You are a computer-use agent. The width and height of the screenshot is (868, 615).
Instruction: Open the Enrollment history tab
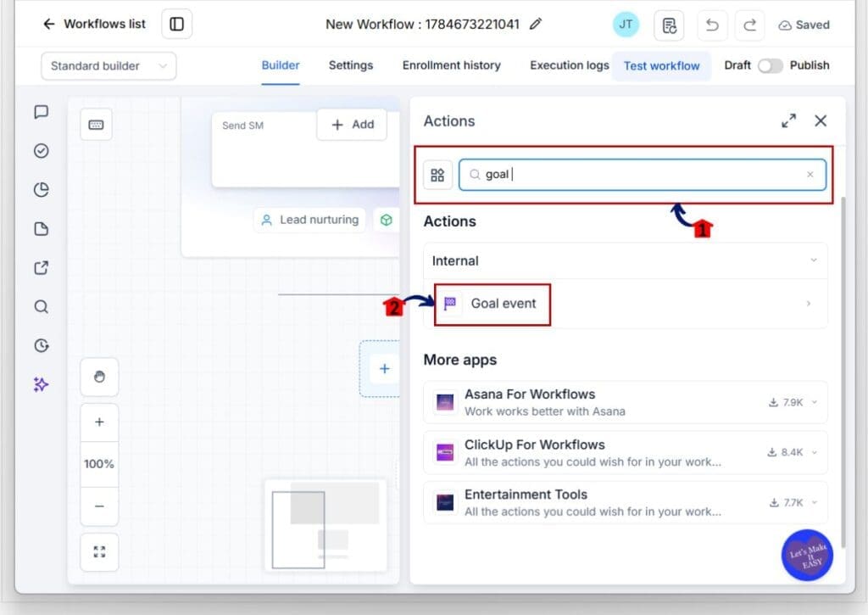pos(451,65)
